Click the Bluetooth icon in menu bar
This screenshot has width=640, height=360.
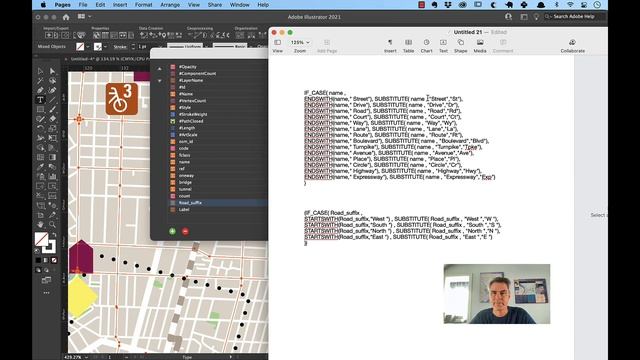pos(556,5)
